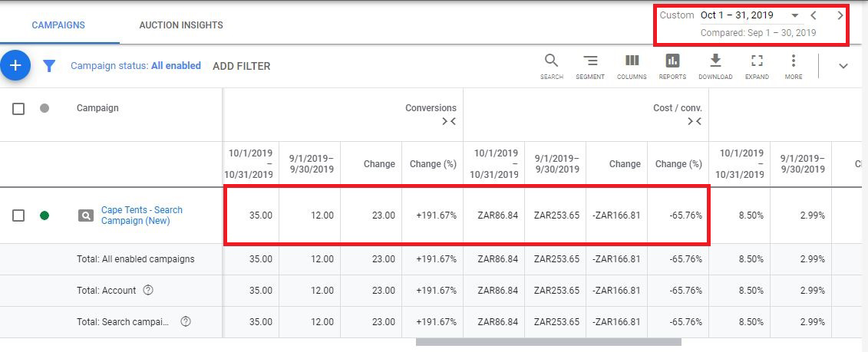Screen dimensions: 868x352
Task: Click the ADD FILTER button
Action: 241,66
